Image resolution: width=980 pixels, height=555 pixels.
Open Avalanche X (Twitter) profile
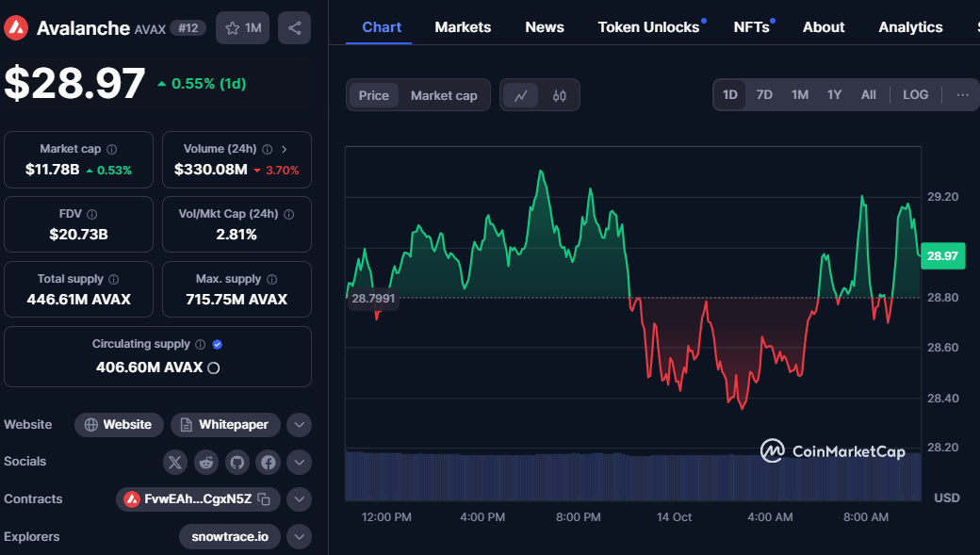click(x=175, y=463)
